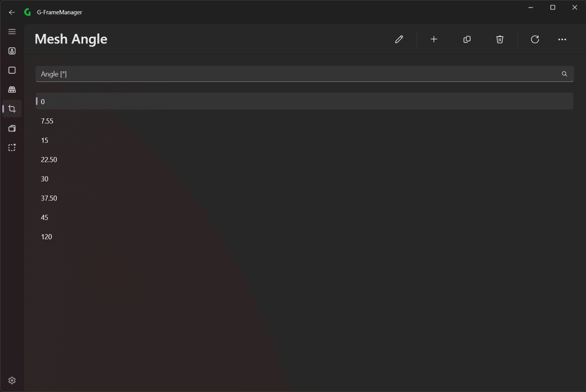Select the 0 angle row

(304, 101)
